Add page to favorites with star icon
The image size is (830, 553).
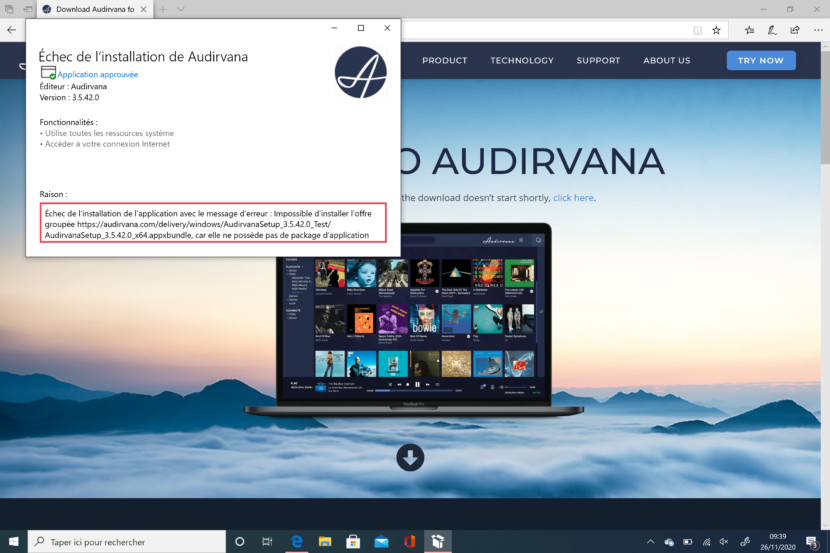716,30
